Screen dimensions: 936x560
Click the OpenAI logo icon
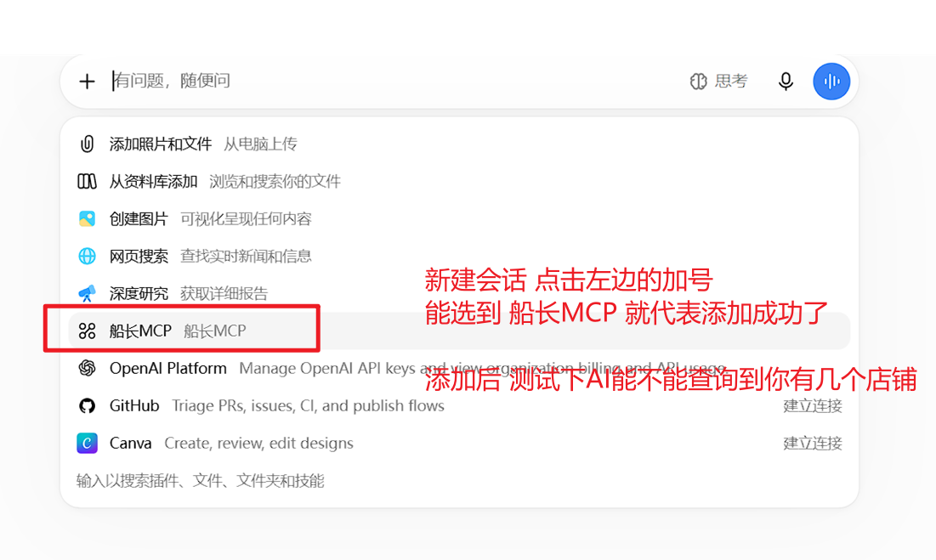click(x=88, y=368)
